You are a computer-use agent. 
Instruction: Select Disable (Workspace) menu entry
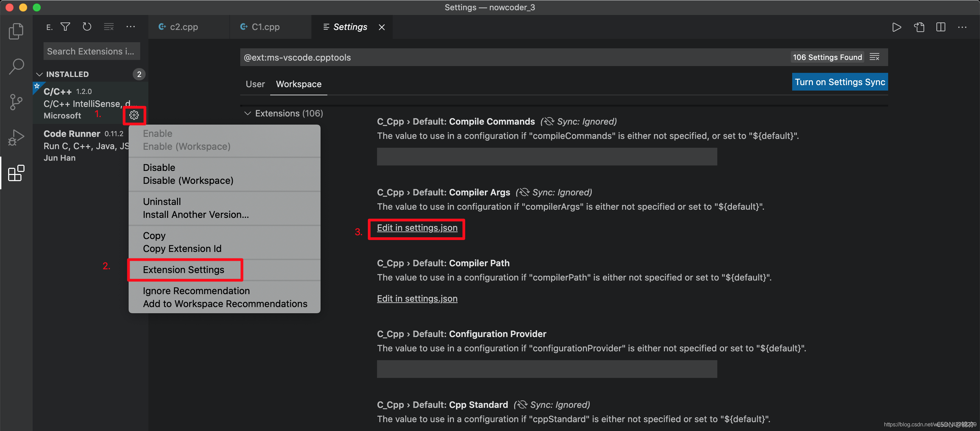point(188,180)
